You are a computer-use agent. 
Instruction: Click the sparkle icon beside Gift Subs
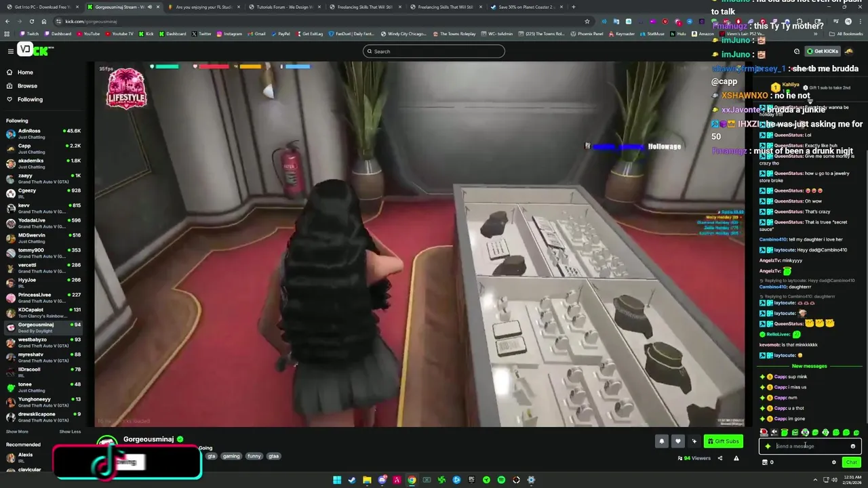(694, 441)
